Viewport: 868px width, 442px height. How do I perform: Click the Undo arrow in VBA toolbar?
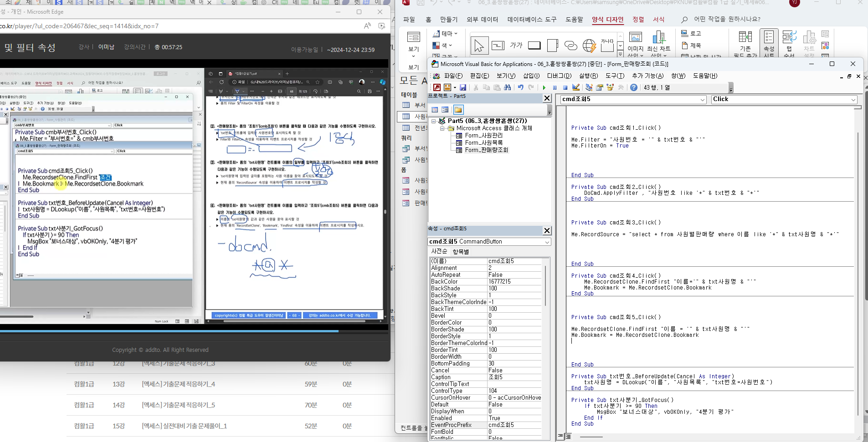[520, 87]
